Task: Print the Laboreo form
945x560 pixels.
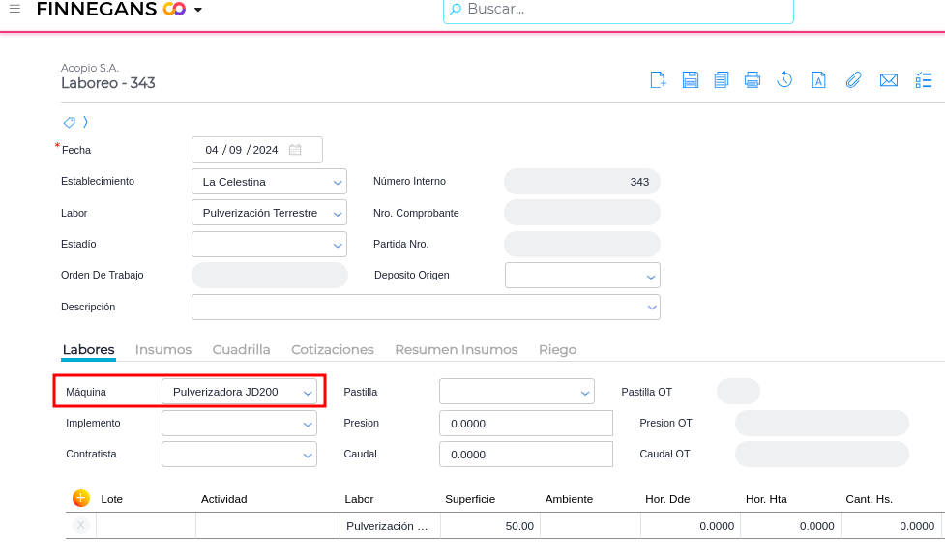Action: click(x=753, y=80)
